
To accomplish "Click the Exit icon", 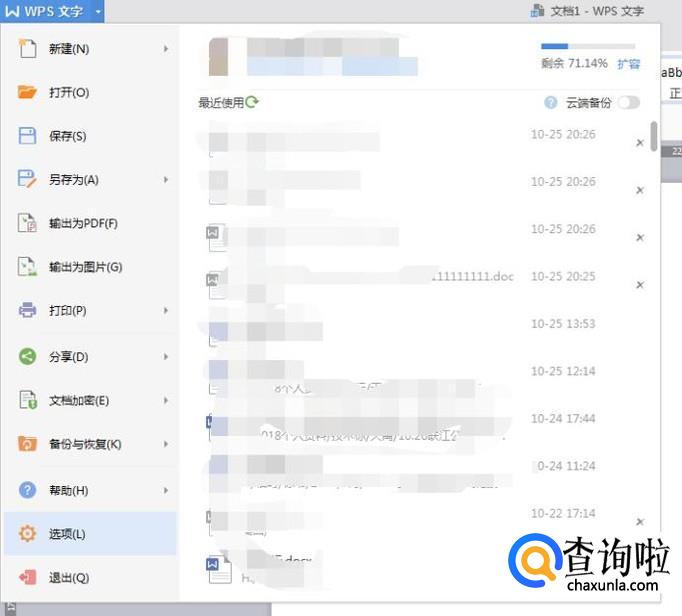I will tap(27, 577).
